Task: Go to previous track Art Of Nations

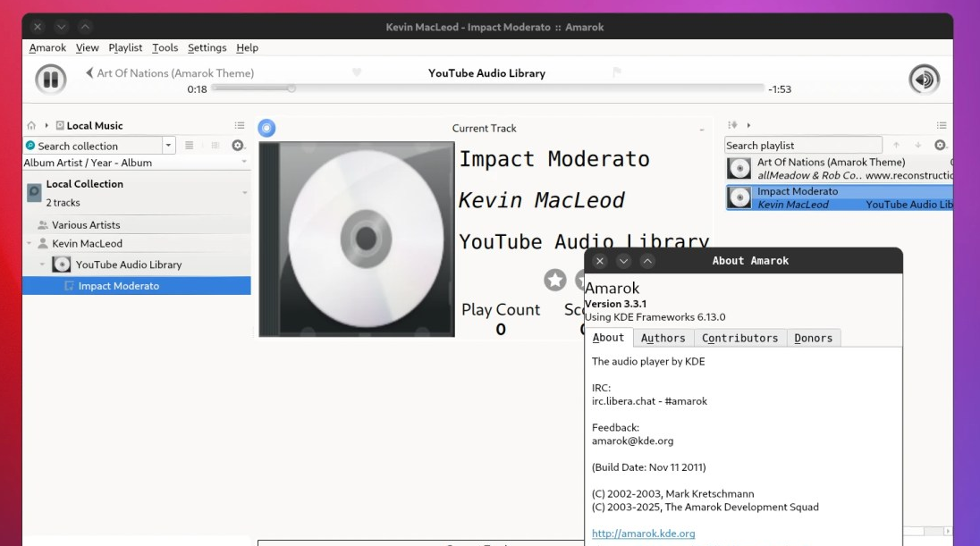Action: (169, 73)
